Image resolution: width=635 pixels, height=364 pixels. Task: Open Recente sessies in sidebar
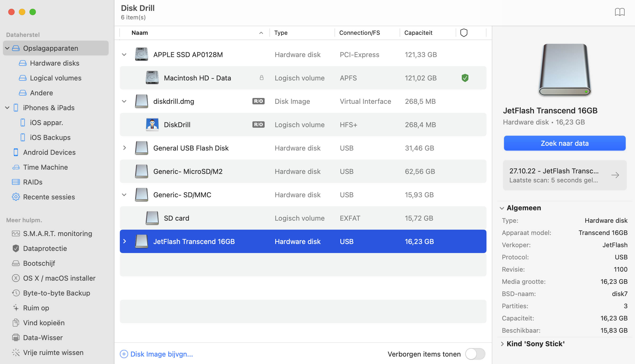pyautogui.click(x=43, y=197)
